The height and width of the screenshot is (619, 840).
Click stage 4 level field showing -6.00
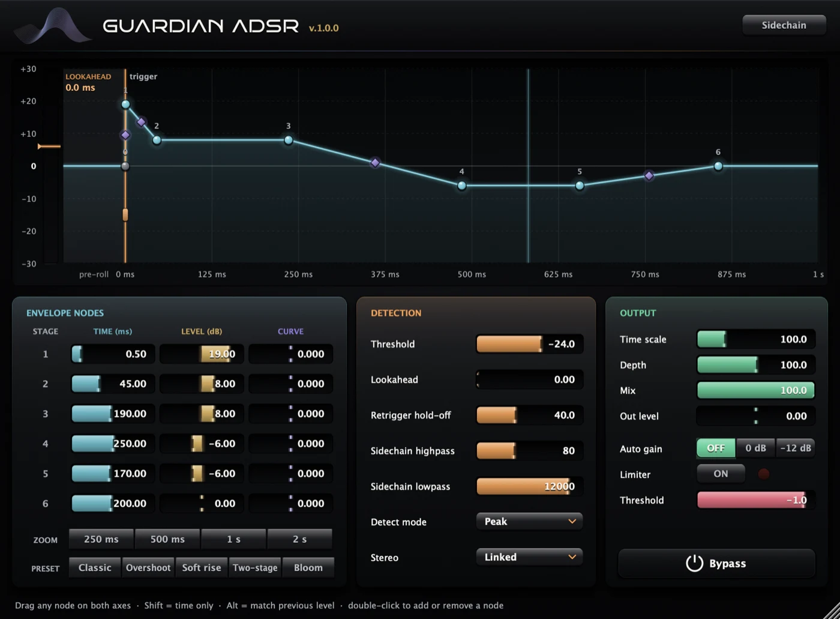202,444
